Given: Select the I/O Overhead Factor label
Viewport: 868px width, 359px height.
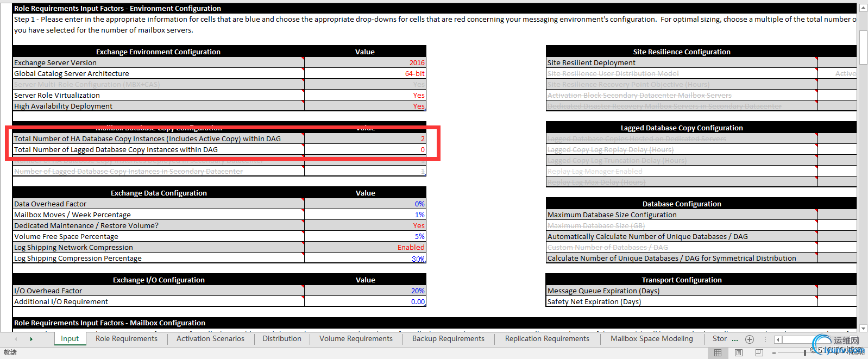Looking at the screenshot, I should pos(158,291).
